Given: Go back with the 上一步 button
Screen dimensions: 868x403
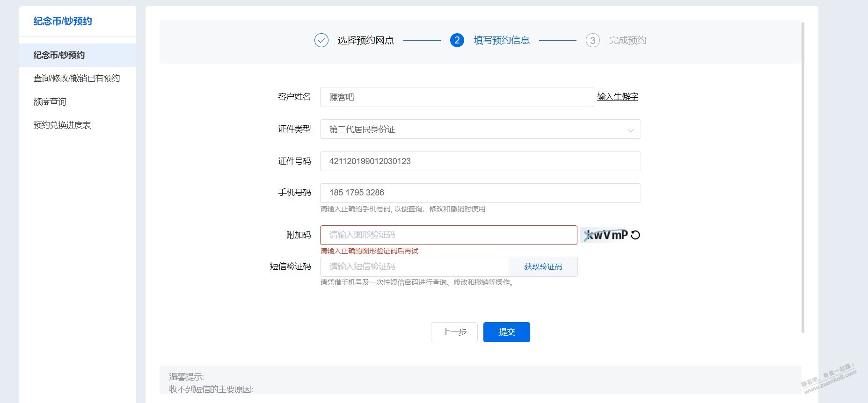Looking at the screenshot, I should coord(454,332).
